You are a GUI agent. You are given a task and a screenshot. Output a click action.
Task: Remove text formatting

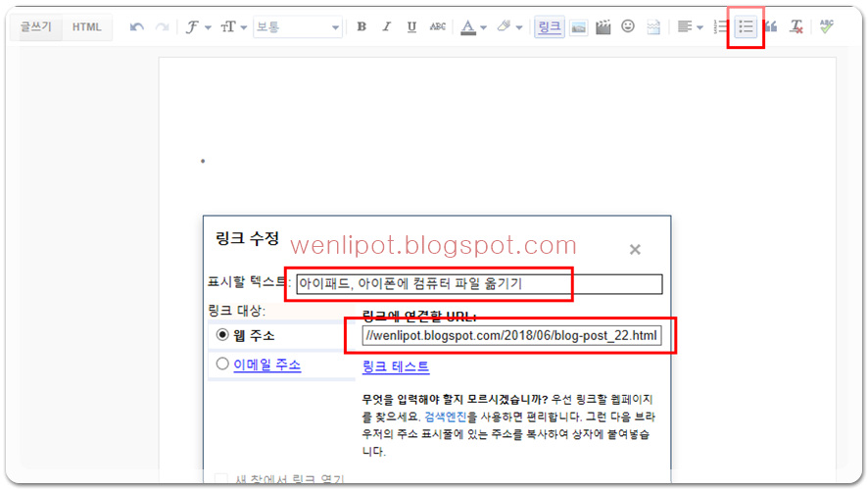coord(796,26)
